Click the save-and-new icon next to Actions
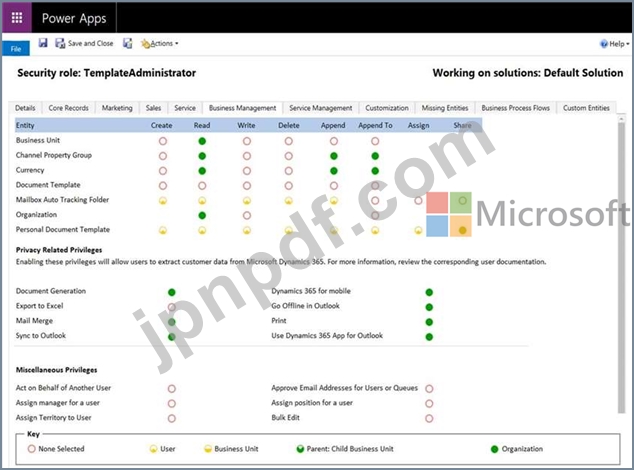Screen dimensions: 634x470 click(128, 43)
